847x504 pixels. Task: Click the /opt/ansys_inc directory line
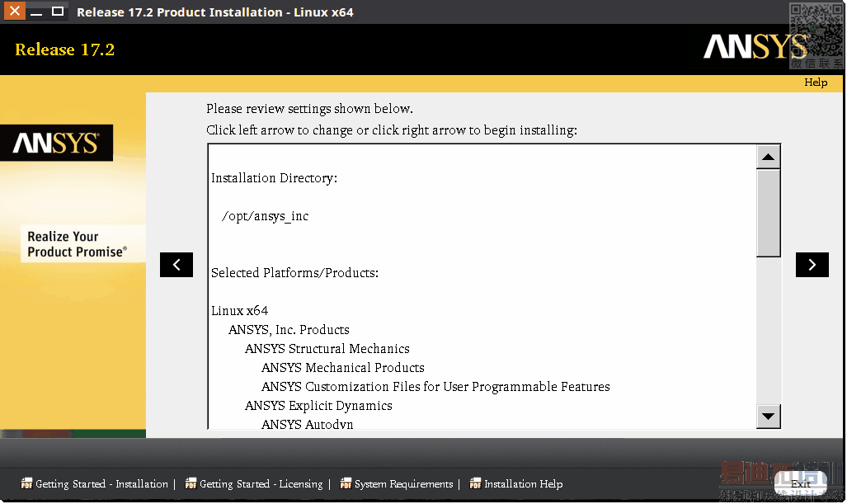pos(265,216)
